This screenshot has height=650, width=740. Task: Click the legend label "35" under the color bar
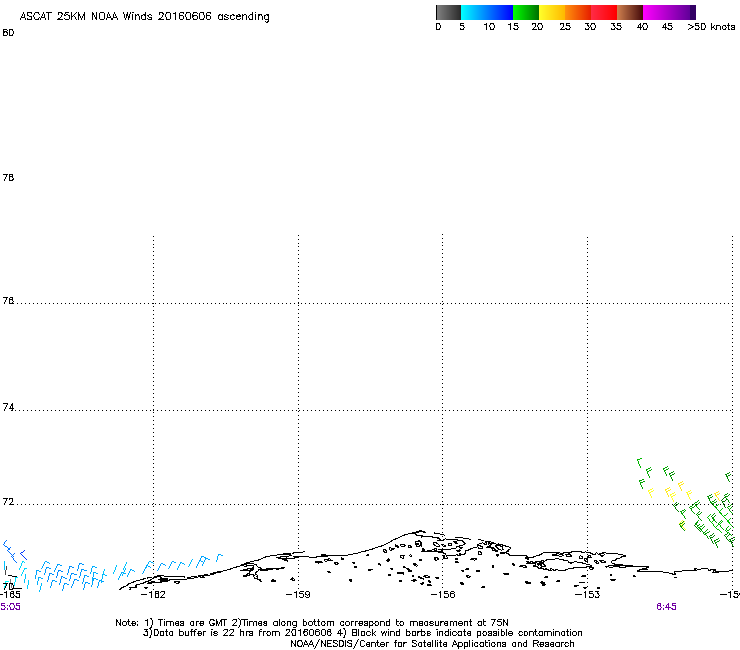pos(616,27)
